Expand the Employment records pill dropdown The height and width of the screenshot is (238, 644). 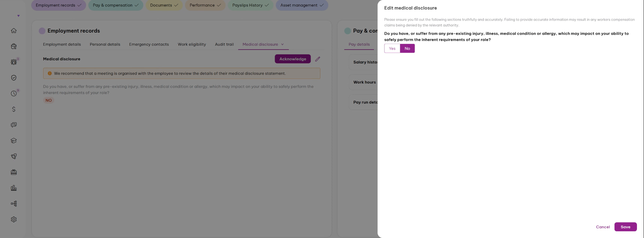59,5
